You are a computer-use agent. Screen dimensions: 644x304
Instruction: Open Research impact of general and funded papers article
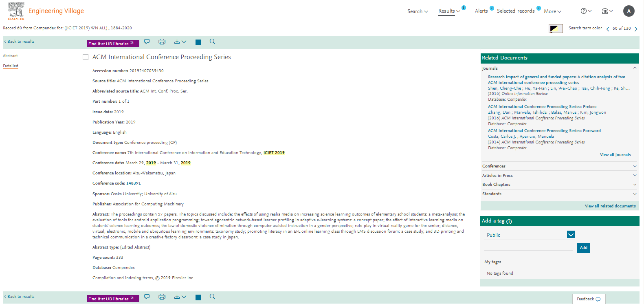[x=556, y=80]
